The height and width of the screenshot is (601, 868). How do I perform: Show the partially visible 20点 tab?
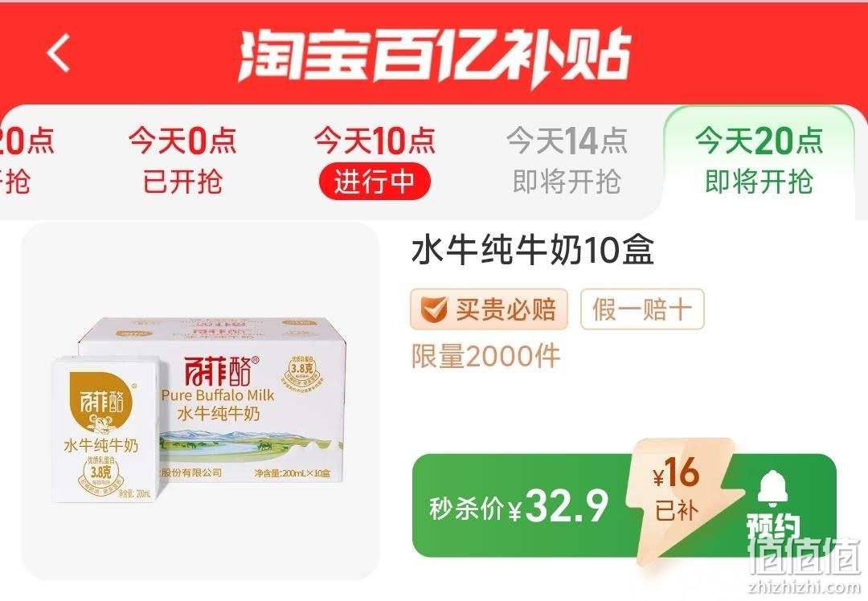coord(25,161)
